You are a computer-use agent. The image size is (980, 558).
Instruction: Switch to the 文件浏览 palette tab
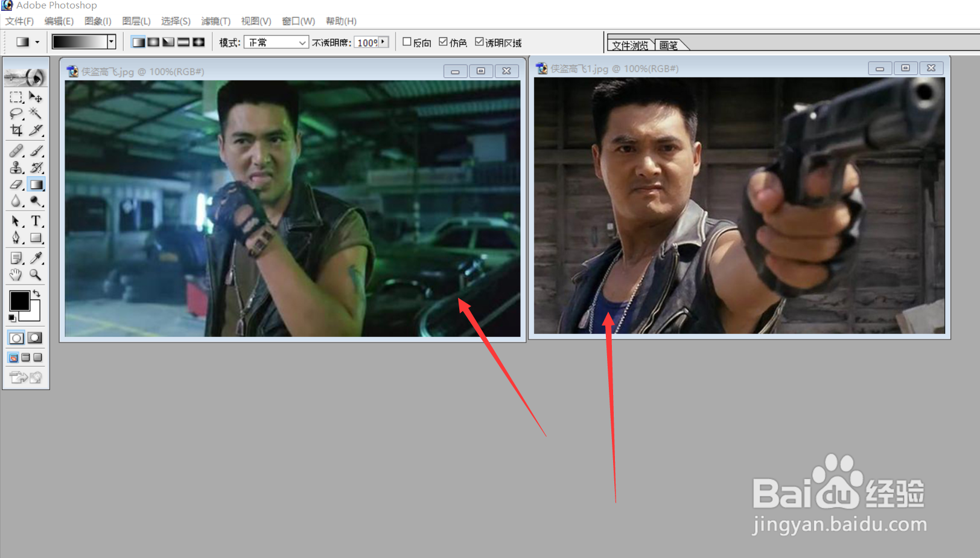(631, 45)
